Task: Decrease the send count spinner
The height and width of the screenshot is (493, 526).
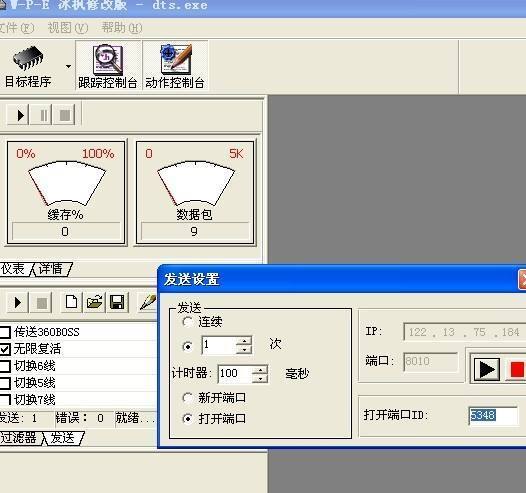Action: tap(244, 349)
